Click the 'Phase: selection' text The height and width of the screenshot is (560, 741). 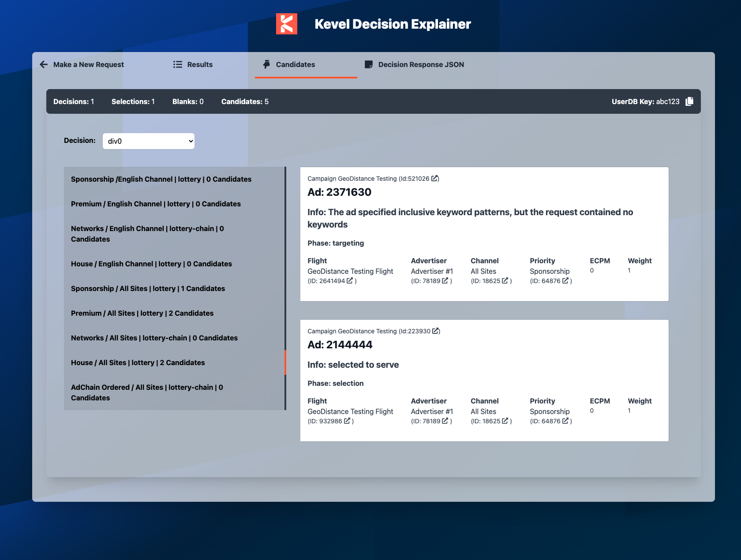coord(336,383)
